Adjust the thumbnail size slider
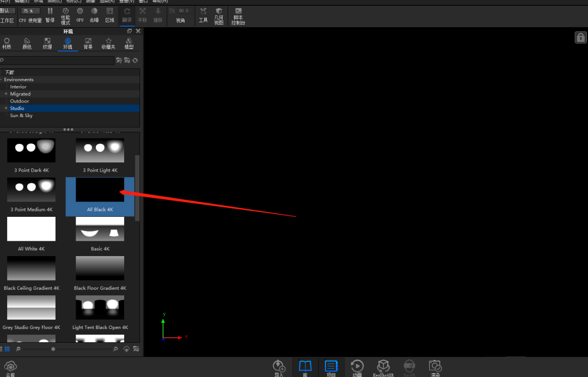 [x=53, y=349]
